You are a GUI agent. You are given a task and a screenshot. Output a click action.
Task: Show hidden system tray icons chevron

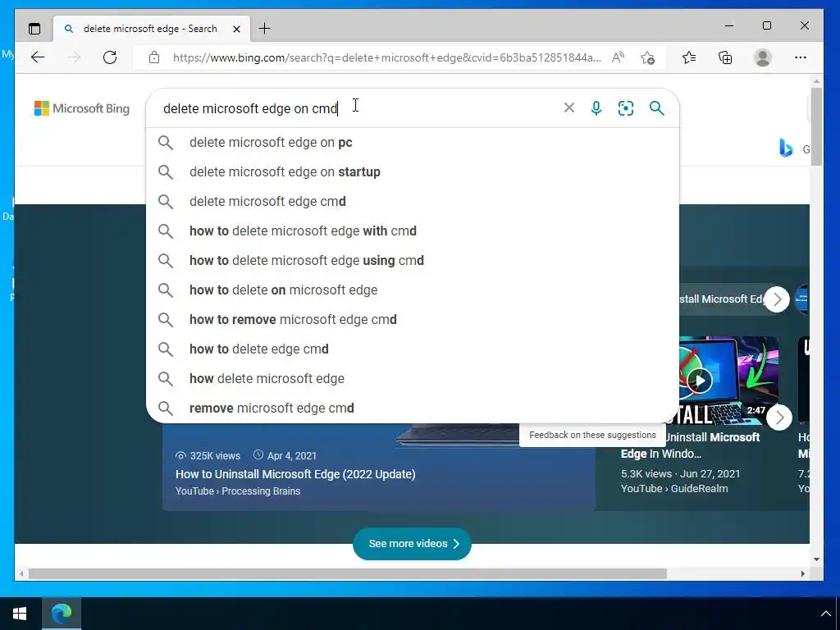pyautogui.click(x=825, y=614)
